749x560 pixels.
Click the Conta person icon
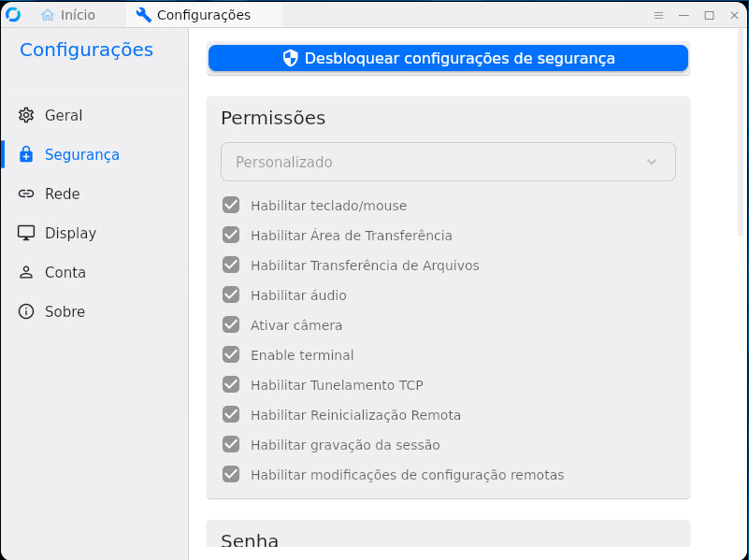(x=26, y=273)
